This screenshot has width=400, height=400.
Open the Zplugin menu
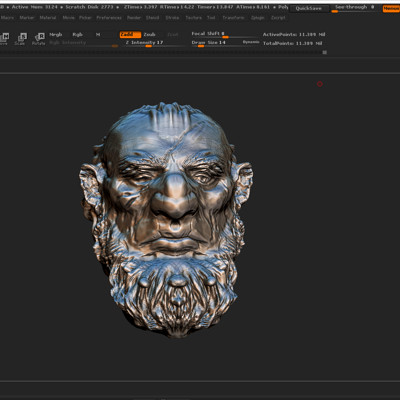point(258,18)
